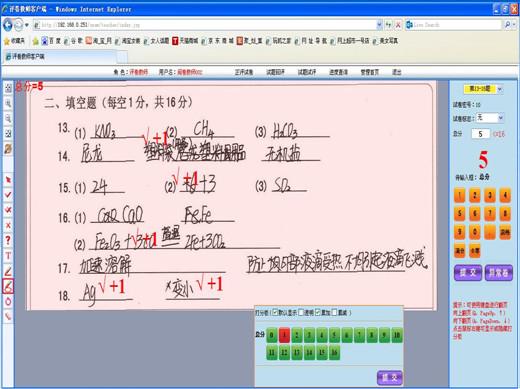The image size is (520, 389).
Task: Click green score button 16
Action: pyautogui.click(x=334, y=353)
